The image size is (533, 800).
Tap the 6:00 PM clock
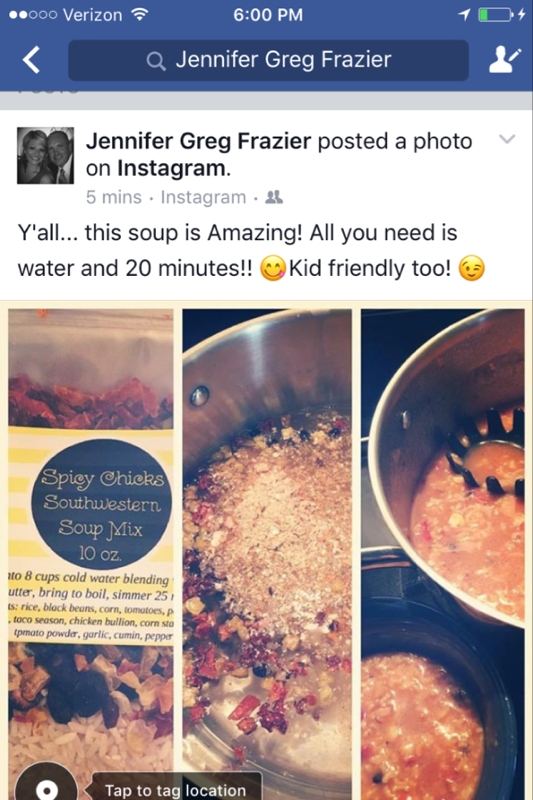[x=268, y=15]
